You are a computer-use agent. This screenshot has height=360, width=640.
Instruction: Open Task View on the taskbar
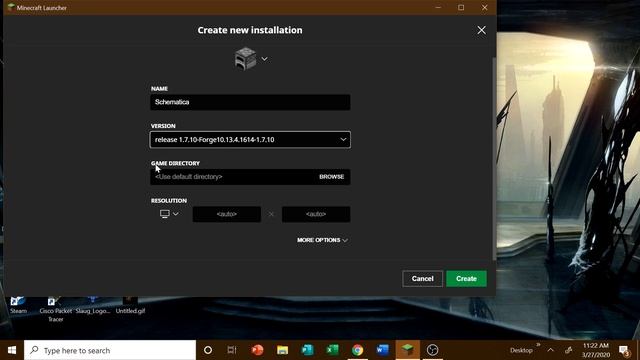232,350
